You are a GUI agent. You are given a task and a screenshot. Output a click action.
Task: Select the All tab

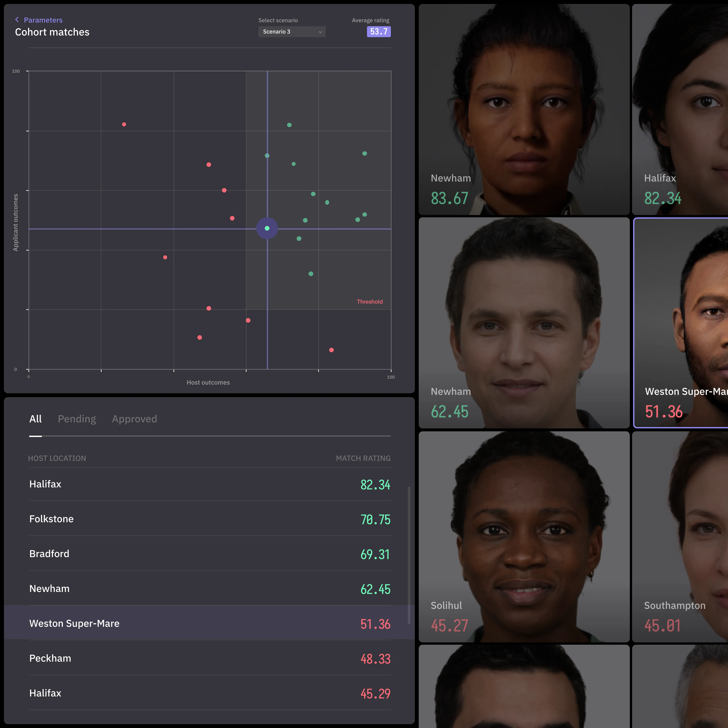point(35,419)
